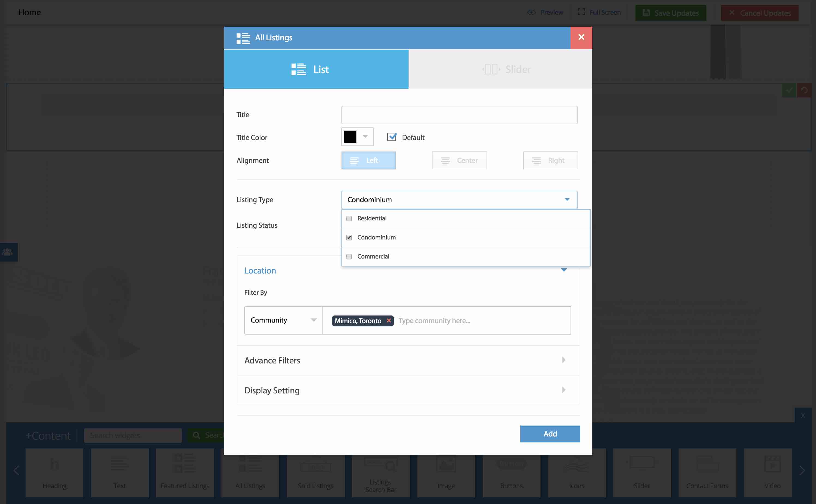Open the people sidebar icon
The width and height of the screenshot is (816, 504).
point(8,252)
